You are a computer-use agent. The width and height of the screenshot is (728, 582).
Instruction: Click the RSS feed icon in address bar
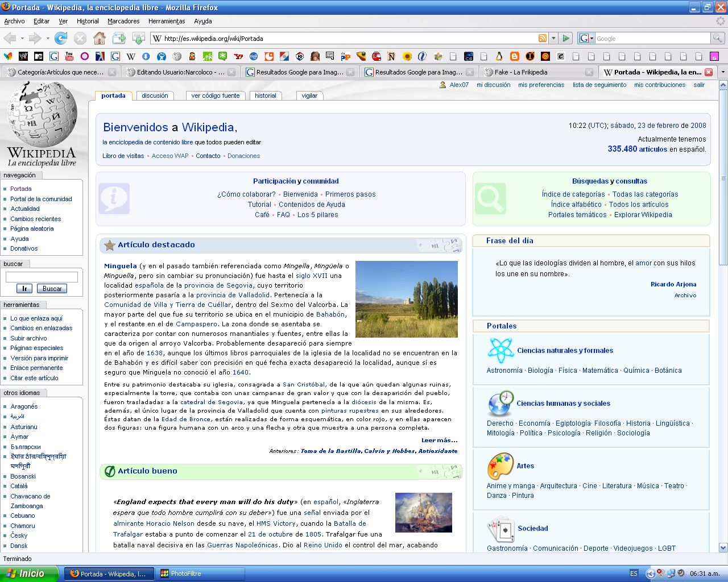coord(543,39)
